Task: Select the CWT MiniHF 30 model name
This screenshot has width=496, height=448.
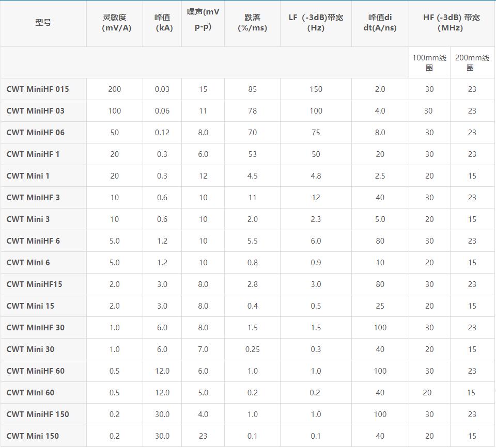Action: [36, 328]
